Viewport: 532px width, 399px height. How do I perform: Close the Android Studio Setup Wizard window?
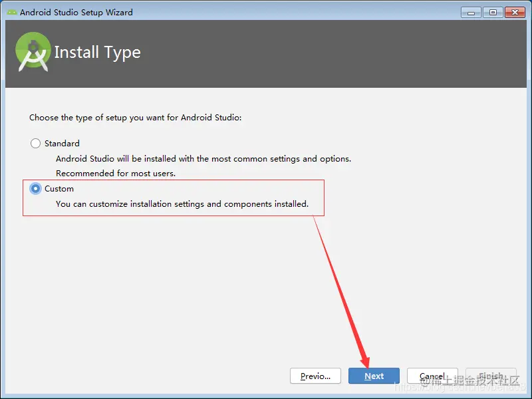(x=515, y=13)
